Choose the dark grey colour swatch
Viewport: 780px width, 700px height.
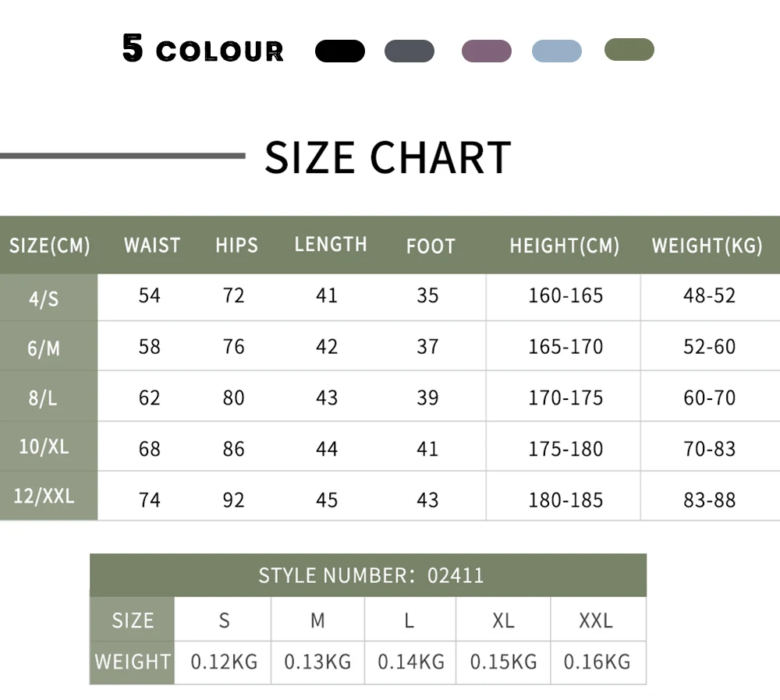point(409,51)
